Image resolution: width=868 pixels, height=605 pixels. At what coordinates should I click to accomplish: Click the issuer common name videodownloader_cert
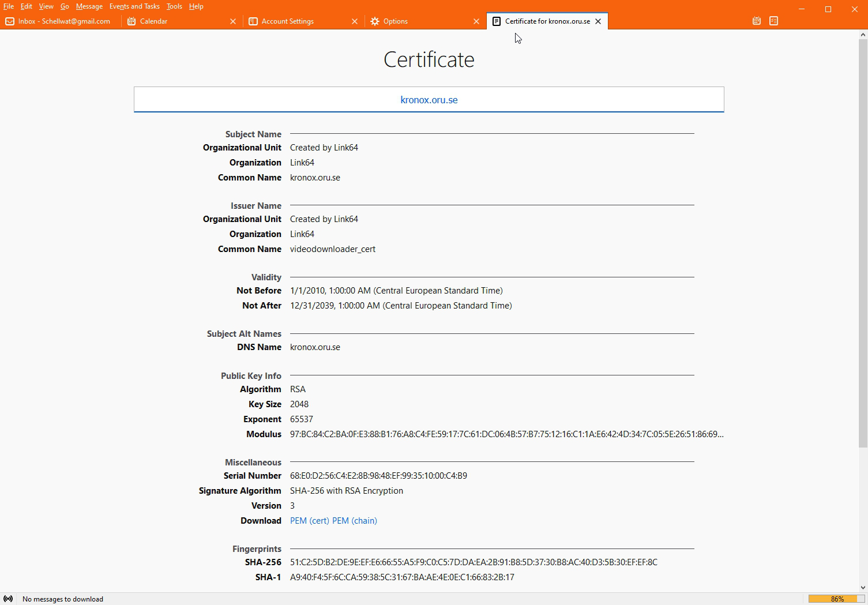[x=333, y=249]
